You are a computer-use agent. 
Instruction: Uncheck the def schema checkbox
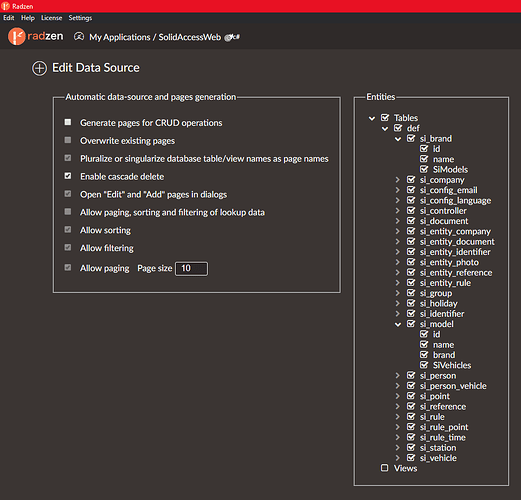pyautogui.click(x=398, y=128)
